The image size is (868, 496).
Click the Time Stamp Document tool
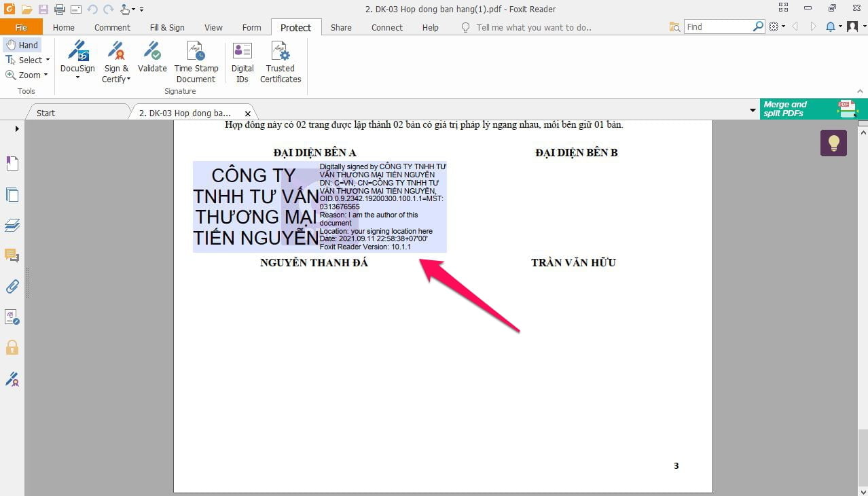(x=196, y=61)
